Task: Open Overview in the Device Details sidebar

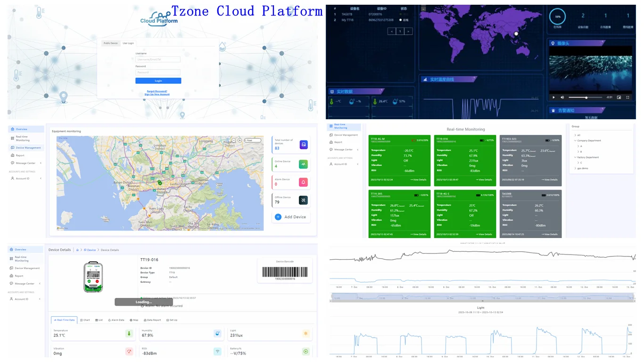Action: [x=25, y=249]
